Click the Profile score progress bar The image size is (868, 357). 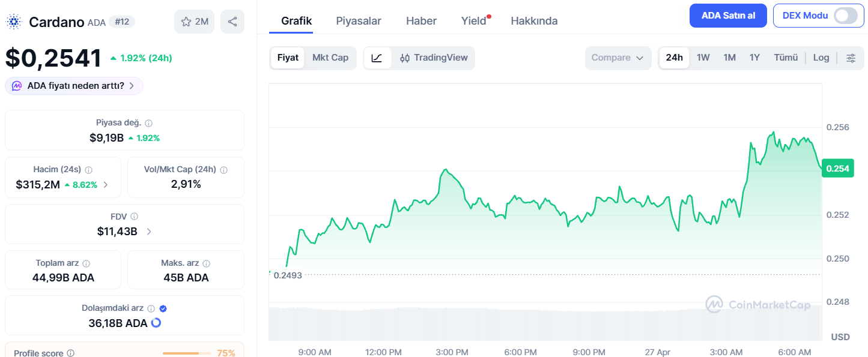pyautogui.click(x=186, y=353)
